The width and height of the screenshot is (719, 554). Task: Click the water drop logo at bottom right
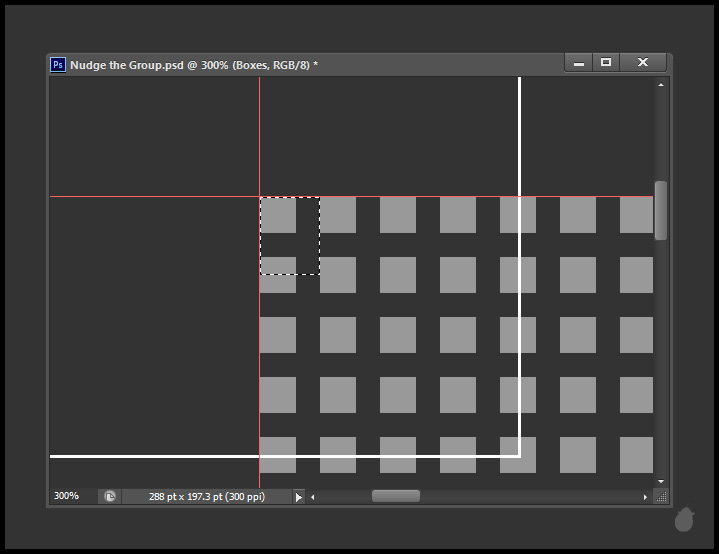click(684, 519)
